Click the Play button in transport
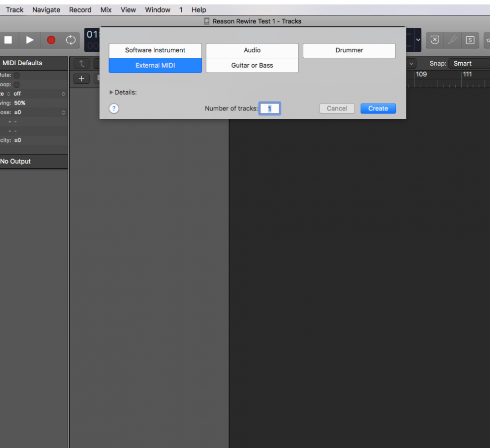The height and width of the screenshot is (448, 490). (x=30, y=40)
